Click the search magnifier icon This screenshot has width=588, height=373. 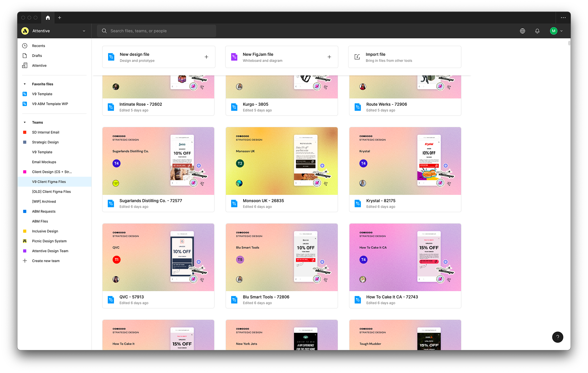pos(104,31)
